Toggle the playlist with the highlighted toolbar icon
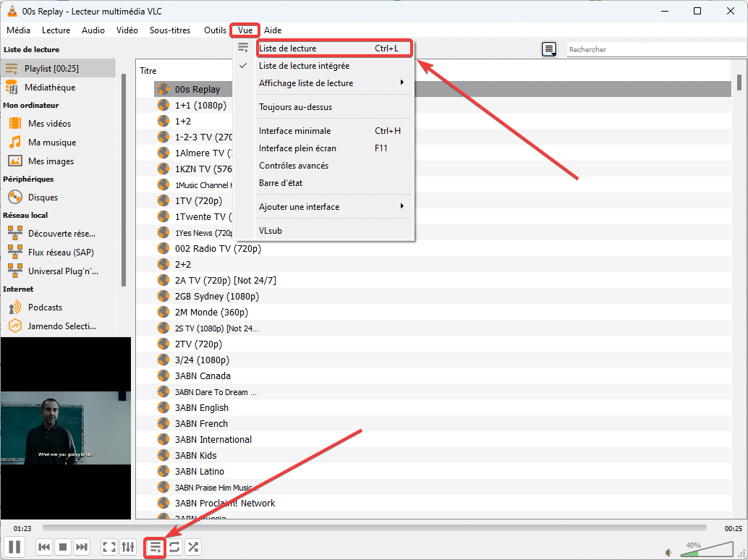 [x=154, y=547]
